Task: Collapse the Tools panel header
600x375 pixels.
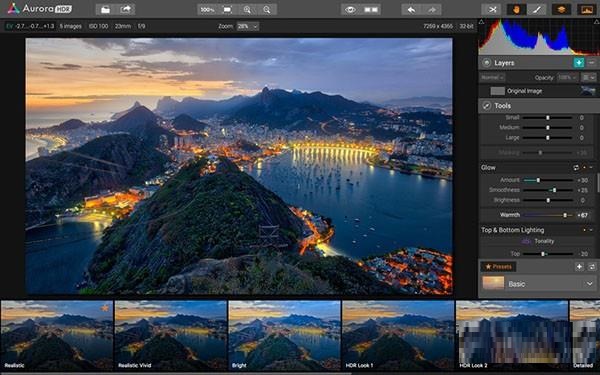Action: click(539, 106)
